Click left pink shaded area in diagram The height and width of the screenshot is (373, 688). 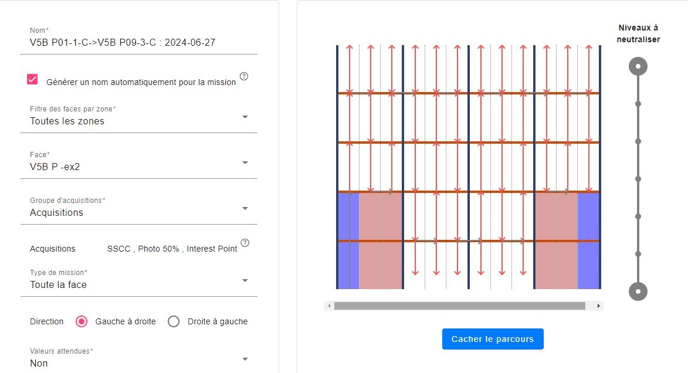point(380,240)
